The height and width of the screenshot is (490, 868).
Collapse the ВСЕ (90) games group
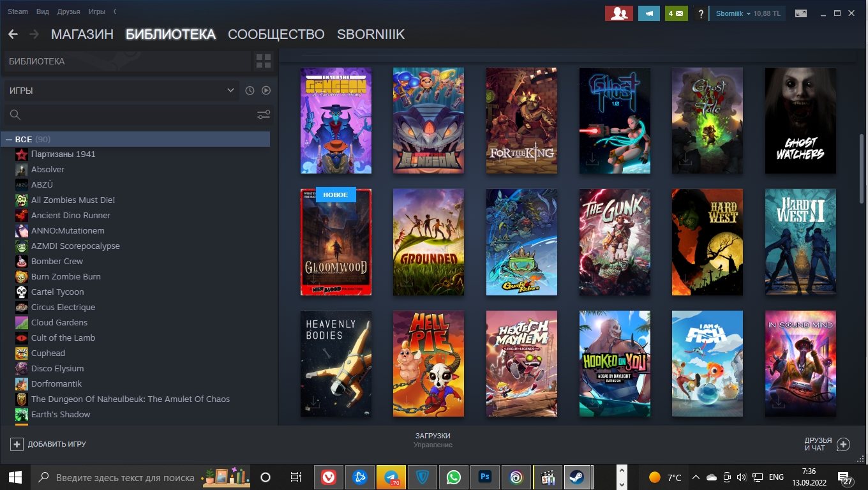click(x=10, y=139)
